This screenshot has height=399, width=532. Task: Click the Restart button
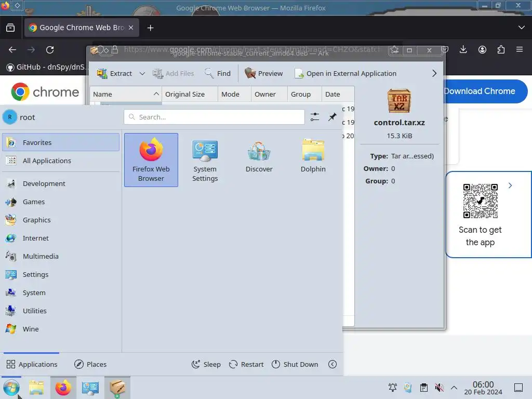[246, 364]
